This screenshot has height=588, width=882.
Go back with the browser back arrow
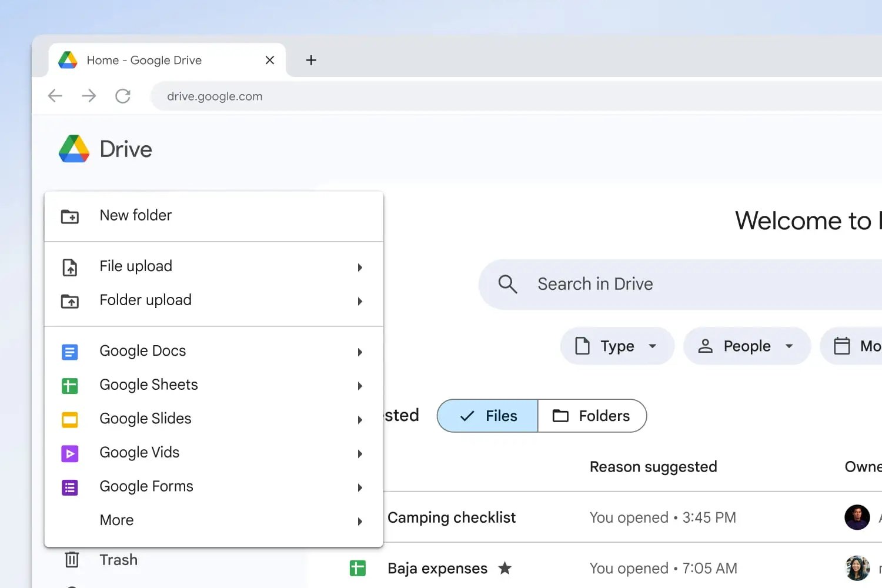point(55,96)
